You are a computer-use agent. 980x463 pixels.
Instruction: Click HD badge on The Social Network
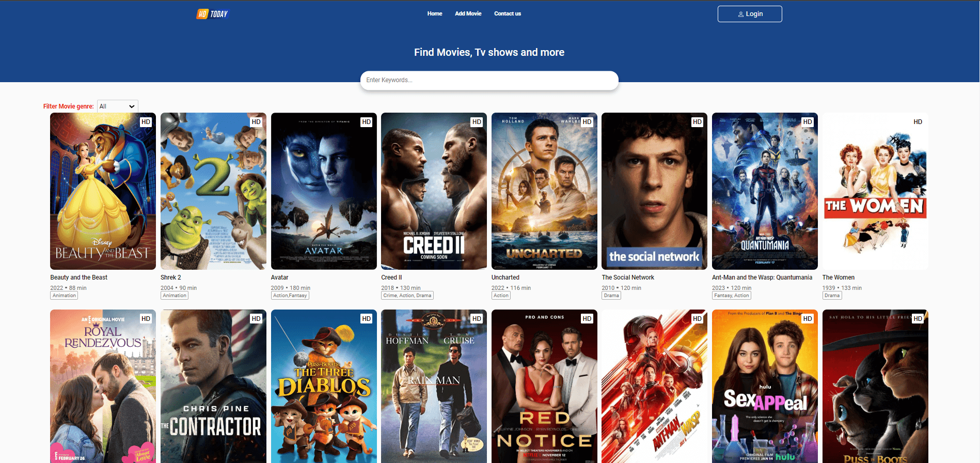point(697,122)
